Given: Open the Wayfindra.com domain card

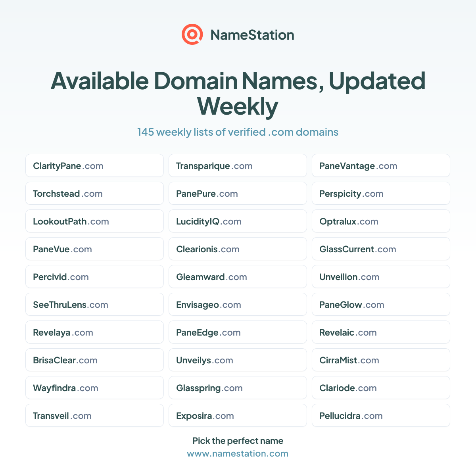Looking at the screenshot, I should point(94,388).
